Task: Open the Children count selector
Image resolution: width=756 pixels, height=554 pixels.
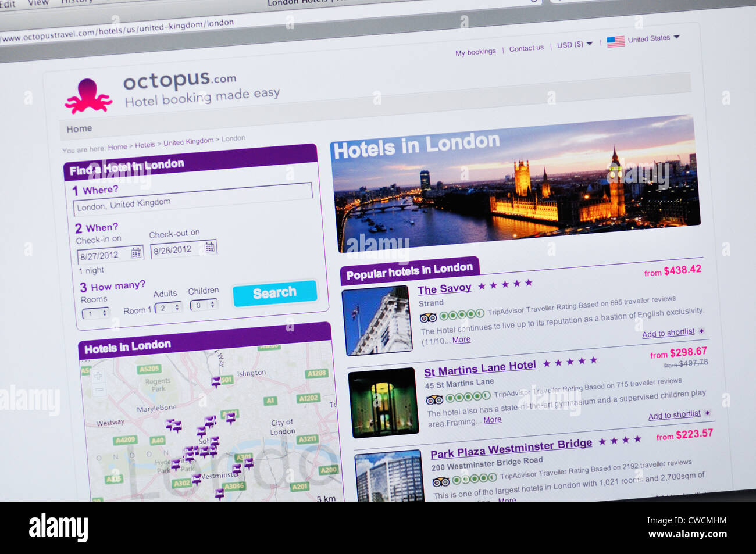Action: (x=204, y=305)
